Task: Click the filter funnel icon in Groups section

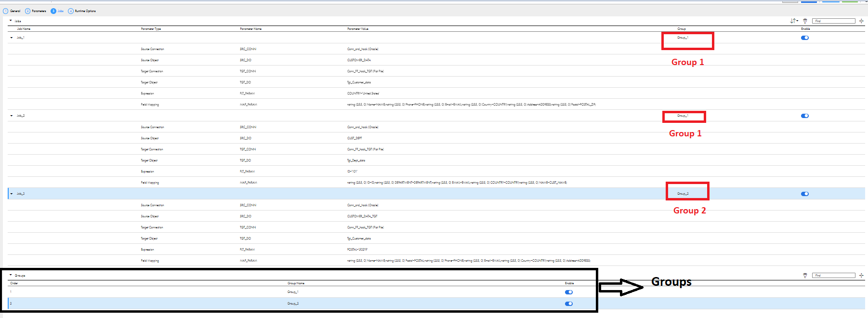Action: 805,276
